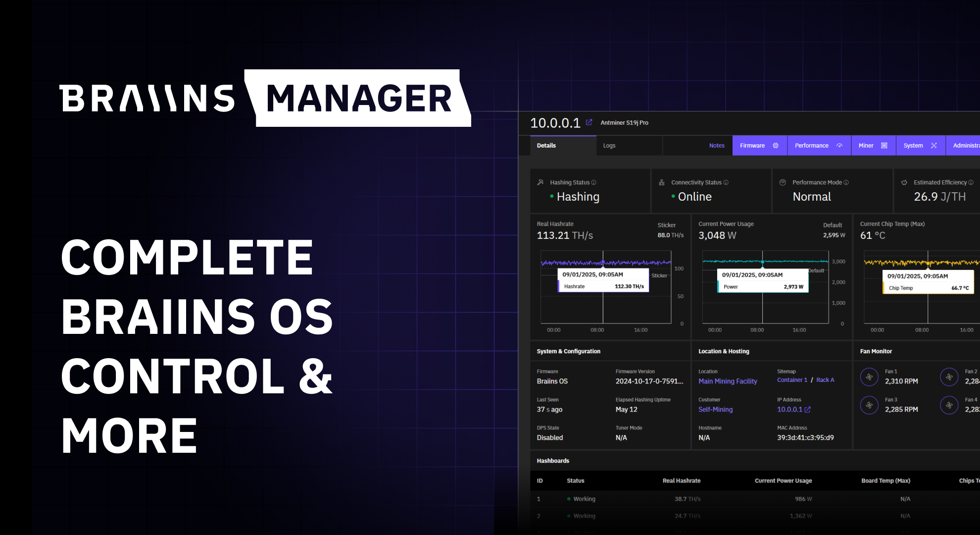The height and width of the screenshot is (535, 980).
Task: Open the Rack A sitemap link
Action: point(825,380)
